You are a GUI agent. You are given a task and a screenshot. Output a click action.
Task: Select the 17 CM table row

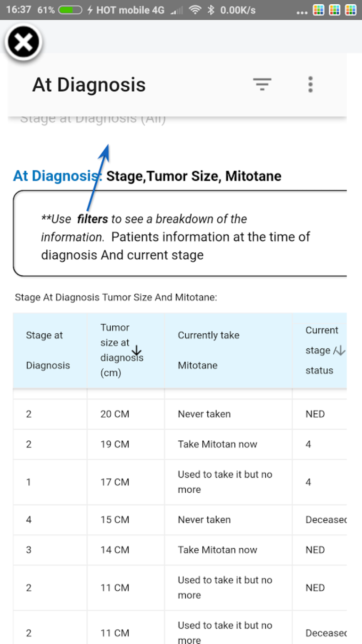(x=180, y=482)
